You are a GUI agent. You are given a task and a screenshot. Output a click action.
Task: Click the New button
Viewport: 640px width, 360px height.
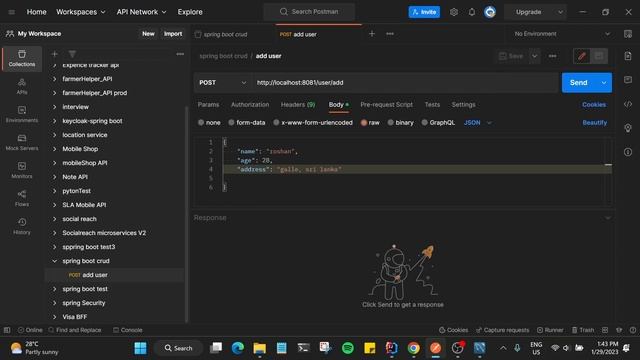tap(148, 34)
